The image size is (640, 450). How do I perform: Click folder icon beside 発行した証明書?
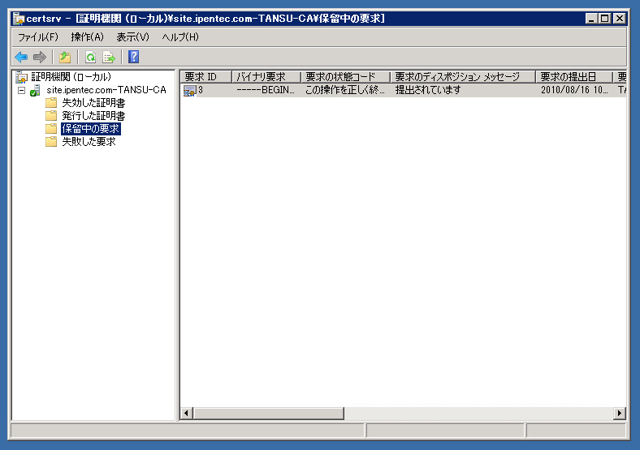pos(51,116)
